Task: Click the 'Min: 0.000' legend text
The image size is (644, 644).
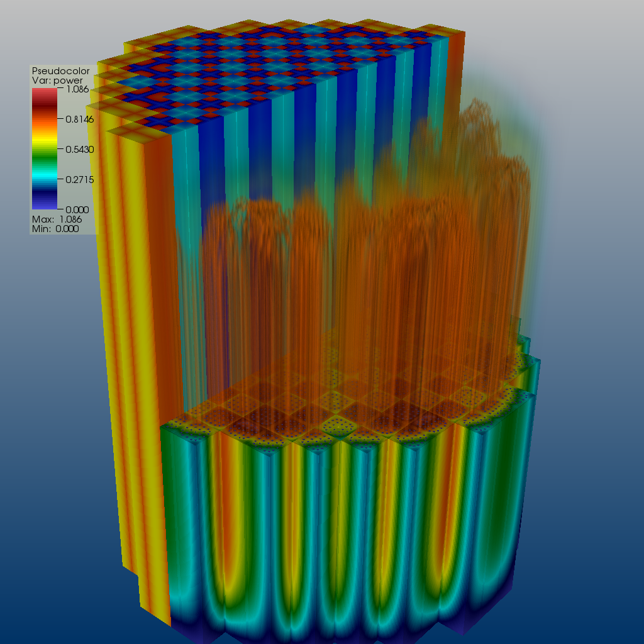Action: tap(55, 229)
